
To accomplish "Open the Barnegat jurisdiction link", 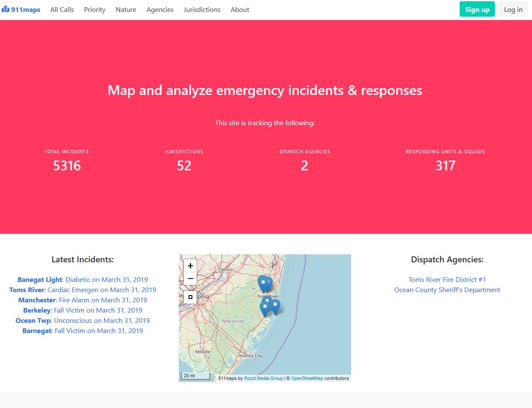I will click(x=37, y=331).
